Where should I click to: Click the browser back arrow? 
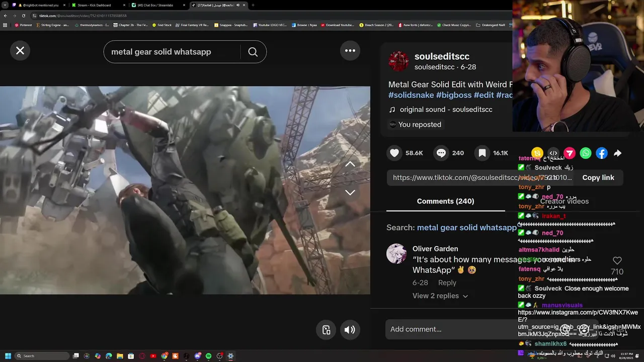click(6, 16)
